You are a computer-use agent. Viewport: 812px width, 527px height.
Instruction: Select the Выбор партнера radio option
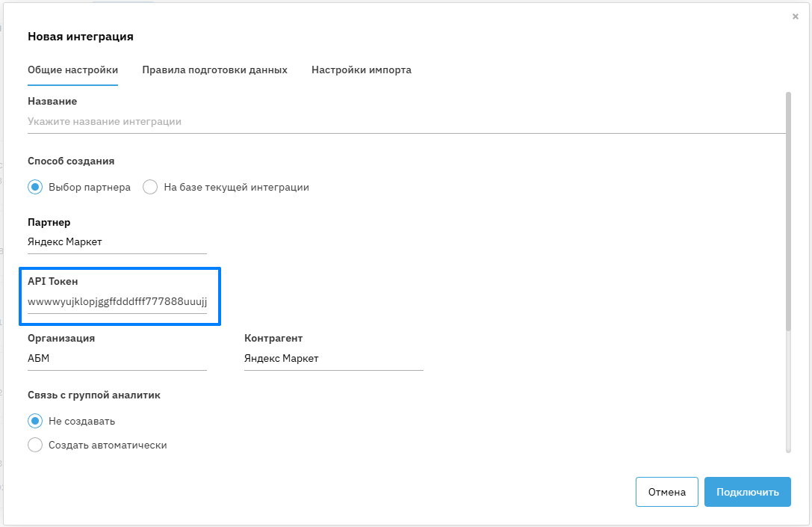tap(35, 187)
